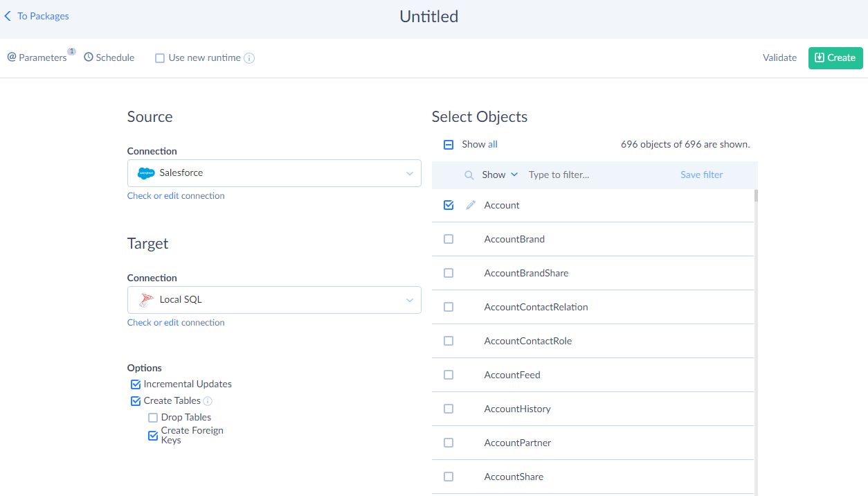Toggle the Incremental Updates option
This screenshot has height=496, width=868.
tap(136, 384)
